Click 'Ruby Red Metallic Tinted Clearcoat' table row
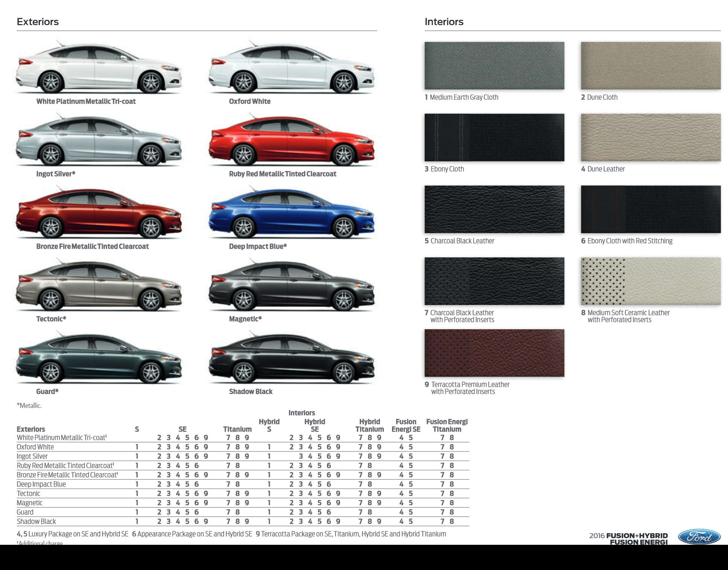This screenshot has height=570, width=728. click(65, 465)
